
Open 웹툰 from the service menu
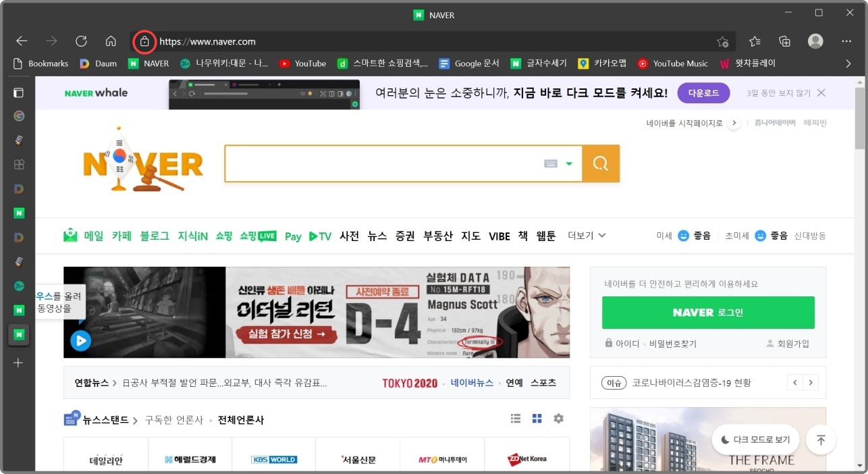pyautogui.click(x=546, y=236)
